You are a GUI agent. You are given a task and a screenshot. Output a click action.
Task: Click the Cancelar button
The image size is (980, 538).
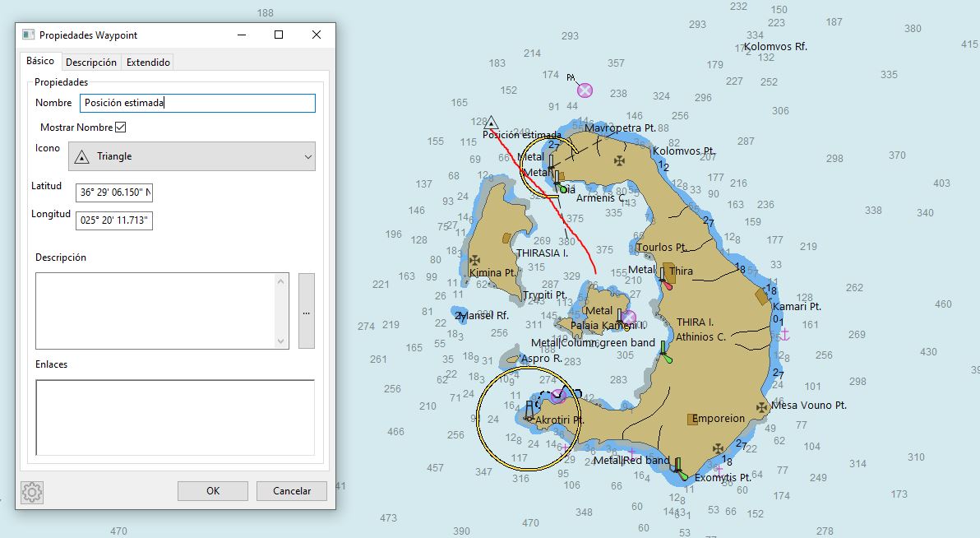(x=292, y=491)
